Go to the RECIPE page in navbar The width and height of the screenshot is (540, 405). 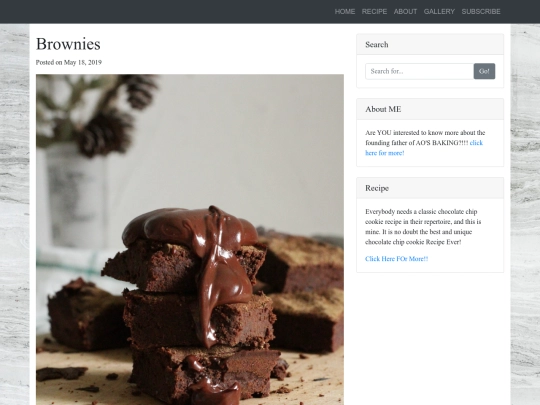point(374,12)
